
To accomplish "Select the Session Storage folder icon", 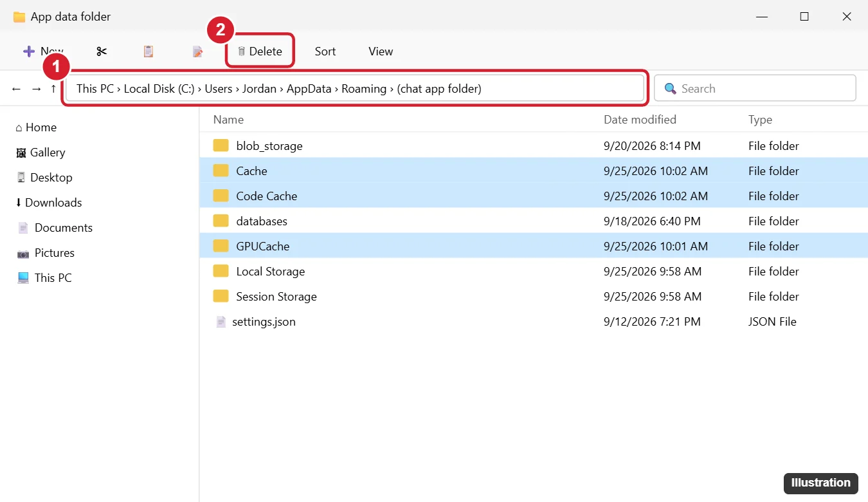I will (221, 297).
